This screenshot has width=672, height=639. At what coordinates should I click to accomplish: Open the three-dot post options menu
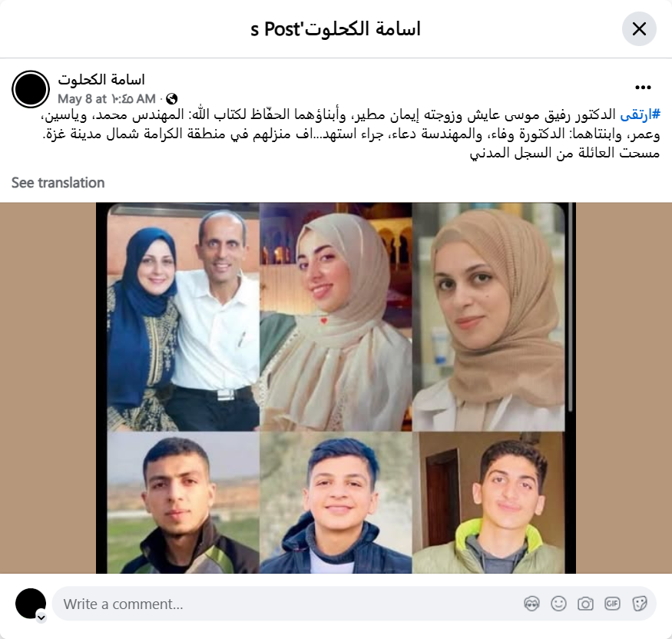coord(643,88)
